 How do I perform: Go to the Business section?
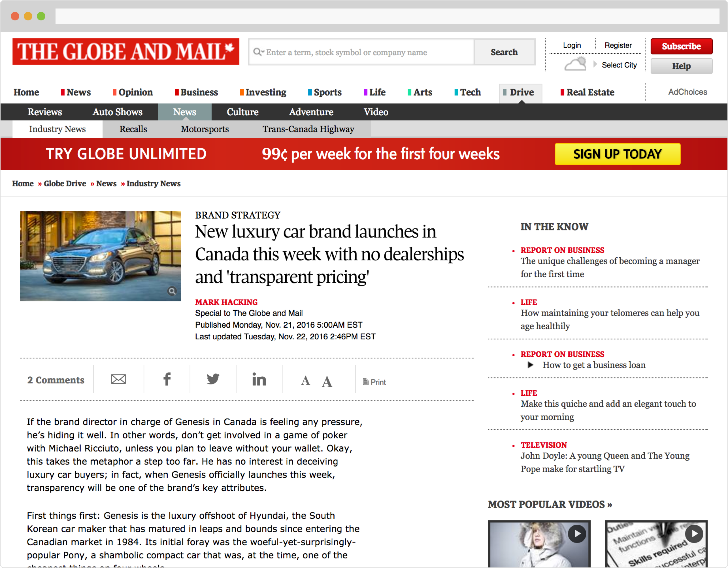[196, 92]
